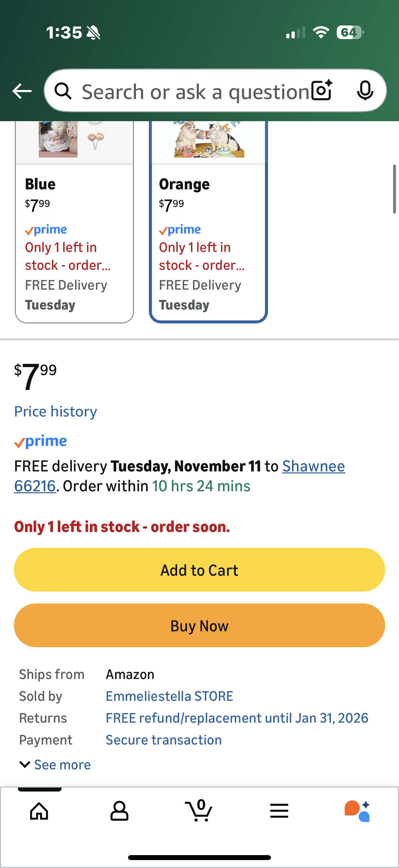This screenshot has width=399, height=868.
Task: Open the Secure transaction link
Action: (x=164, y=740)
